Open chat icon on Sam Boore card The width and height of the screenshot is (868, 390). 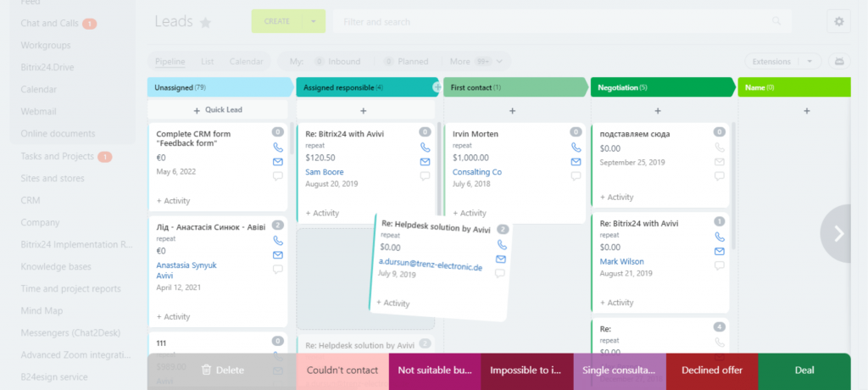click(x=426, y=176)
